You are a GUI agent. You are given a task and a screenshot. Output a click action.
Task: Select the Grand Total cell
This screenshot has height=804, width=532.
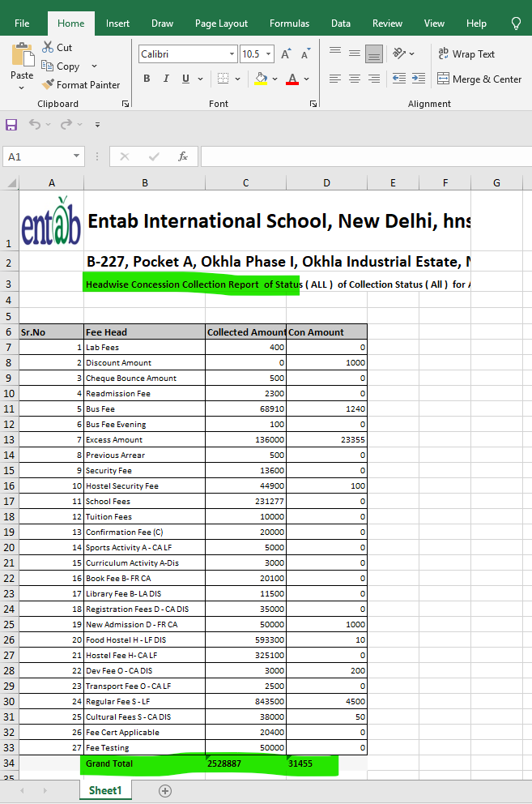[144, 763]
